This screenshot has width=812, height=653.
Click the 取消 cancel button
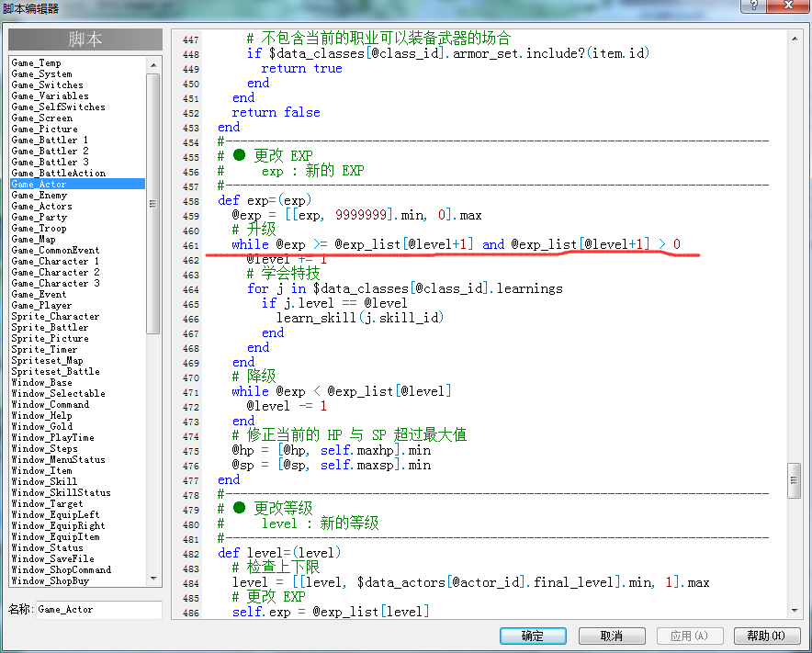[x=612, y=636]
